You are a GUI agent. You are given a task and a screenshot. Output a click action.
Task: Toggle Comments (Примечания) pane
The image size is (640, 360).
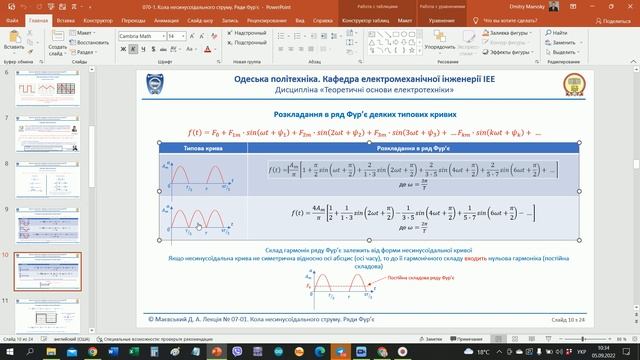coord(466,339)
